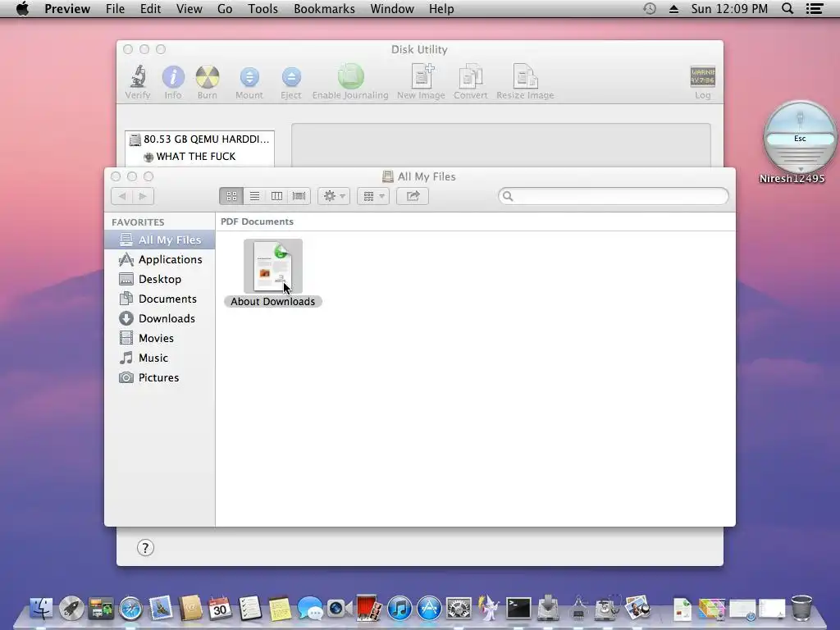
Task: Open the Edit menu
Action: [151, 9]
